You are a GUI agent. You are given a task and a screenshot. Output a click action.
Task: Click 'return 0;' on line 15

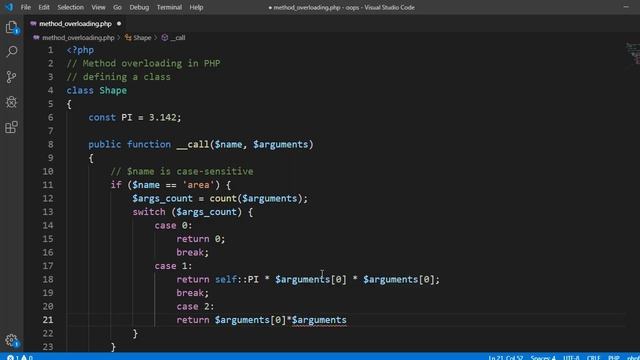click(x=201, y=239)
